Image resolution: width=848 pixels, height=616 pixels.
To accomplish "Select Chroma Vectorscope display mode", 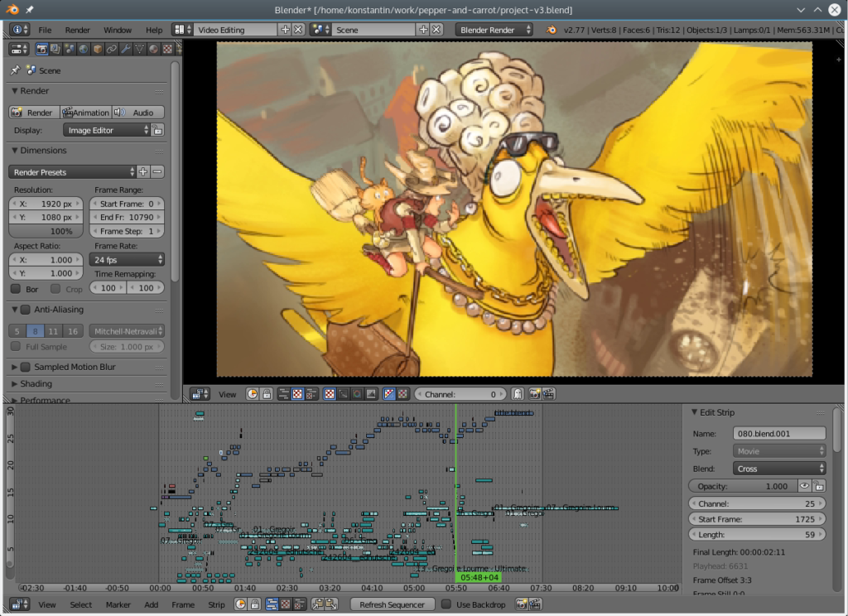I will 357,394.
